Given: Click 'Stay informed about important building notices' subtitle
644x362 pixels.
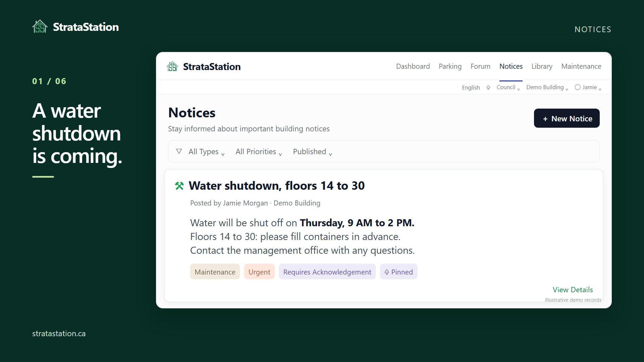Looking at the screenshot, I should pyautogui.click(x=249, y=129).
